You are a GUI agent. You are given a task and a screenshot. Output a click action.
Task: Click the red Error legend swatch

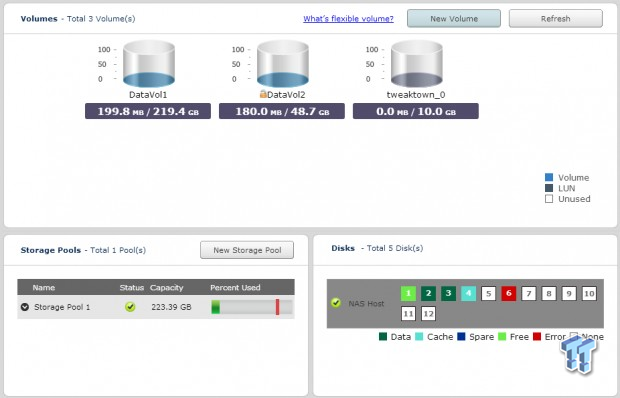tap(537, 336)
